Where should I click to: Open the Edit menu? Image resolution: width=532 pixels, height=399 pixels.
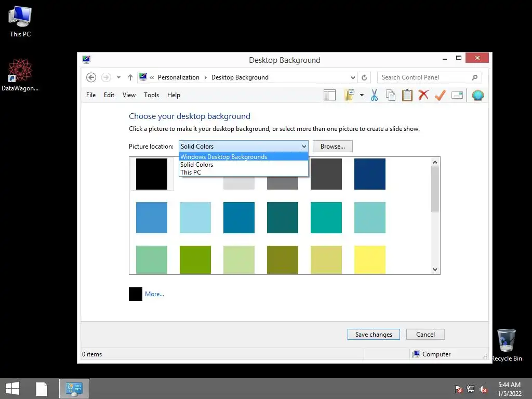[109, 95]
